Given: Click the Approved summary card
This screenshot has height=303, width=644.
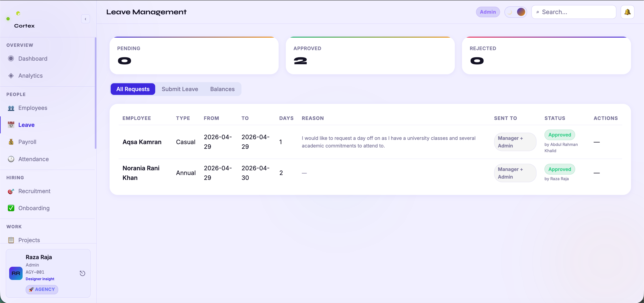Looking at the screenshot, I should [370, 55].
